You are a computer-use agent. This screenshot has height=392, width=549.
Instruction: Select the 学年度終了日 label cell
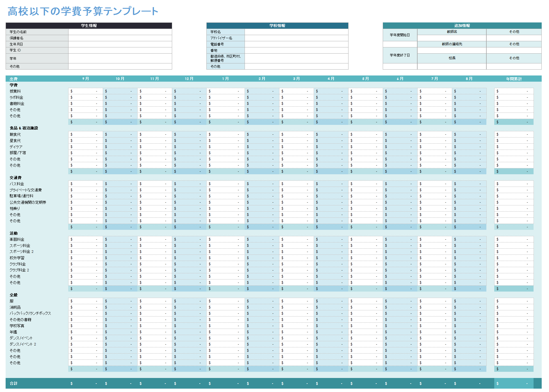tap(400, 55)
